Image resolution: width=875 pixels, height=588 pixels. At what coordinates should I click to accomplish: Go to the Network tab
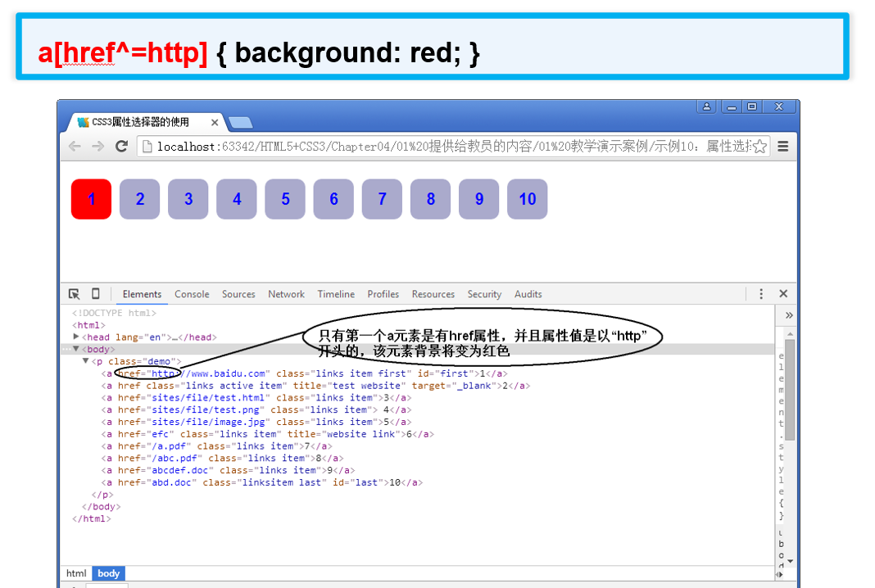coord(286,294)
